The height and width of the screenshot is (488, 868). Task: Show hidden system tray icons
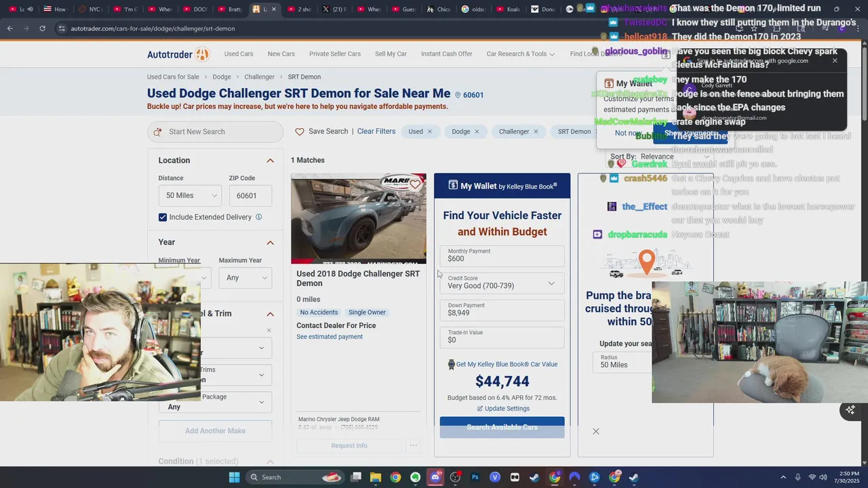point(783,477)
